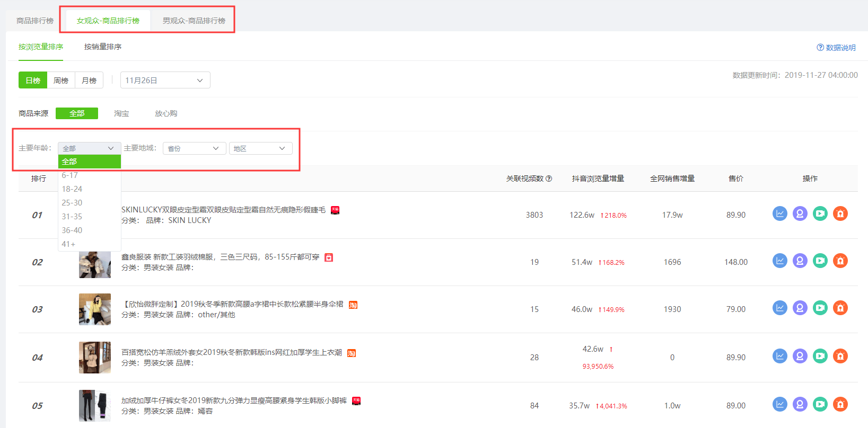Switch to the 周榜 weekly ranking
This screenshot has width=868, height=428.
[61, 81]
